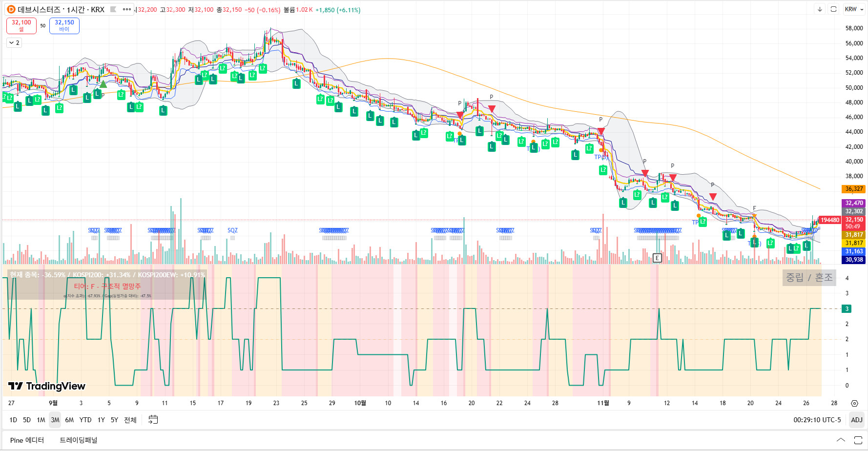
Task: Maximize the bottom panel
Action: [x=858, y=440]
